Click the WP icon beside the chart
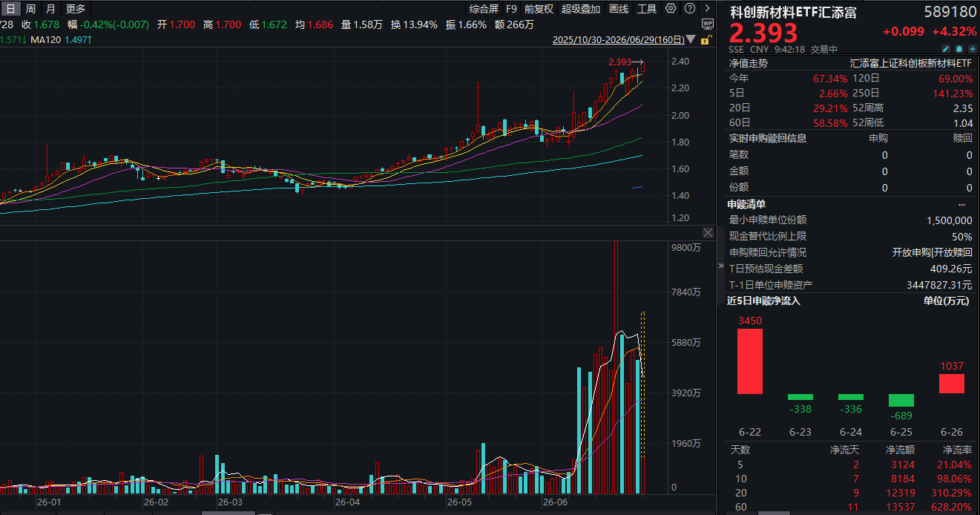The height and width of the screenshot is (515, 980). 706,24
